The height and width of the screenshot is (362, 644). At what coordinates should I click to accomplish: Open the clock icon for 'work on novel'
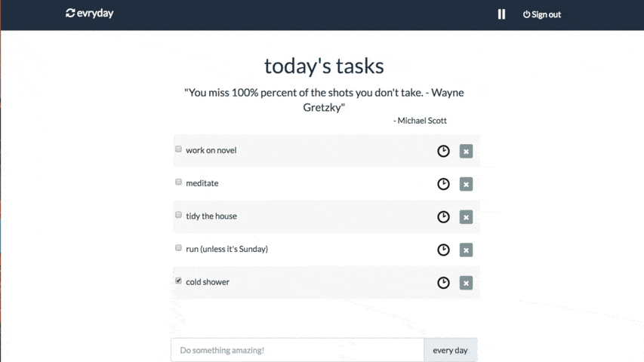[x=443, y=151]
